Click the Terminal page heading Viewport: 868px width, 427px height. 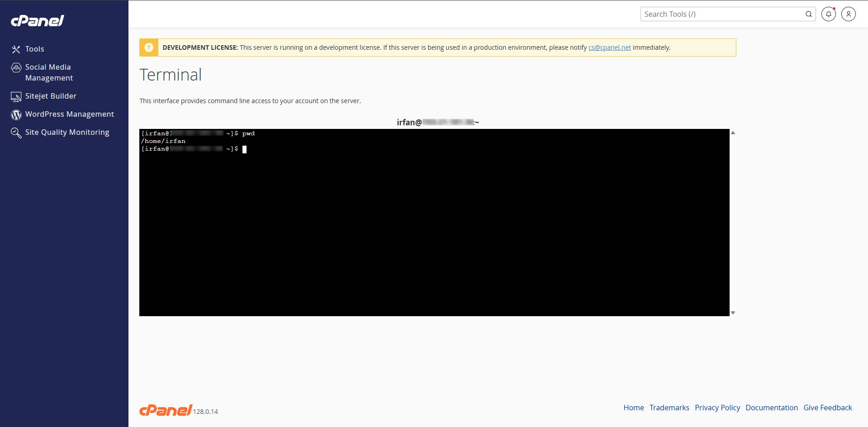[171, 75]
